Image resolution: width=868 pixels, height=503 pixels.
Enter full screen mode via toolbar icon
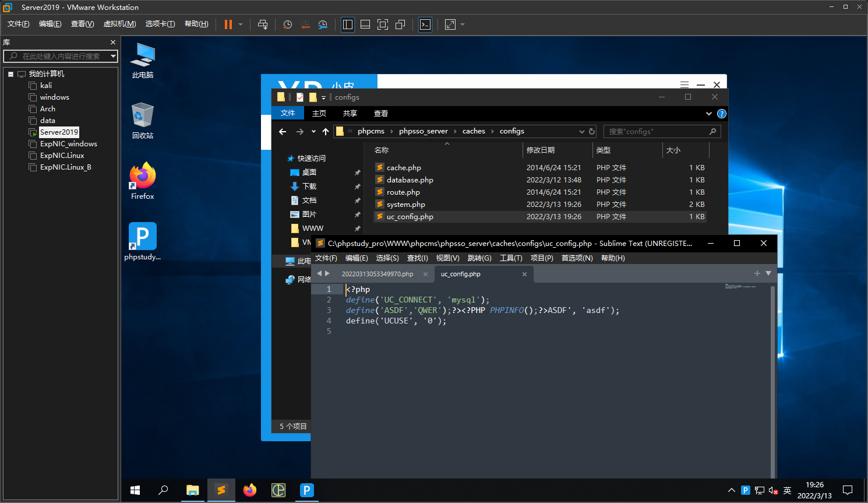point(383,24)
